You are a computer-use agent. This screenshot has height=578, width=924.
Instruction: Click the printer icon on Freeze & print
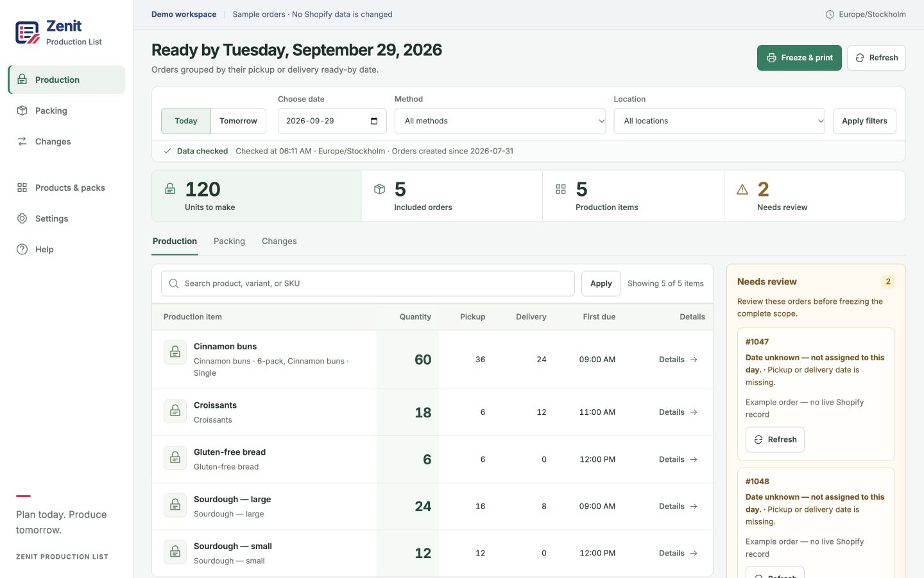(x=771, y=58)
